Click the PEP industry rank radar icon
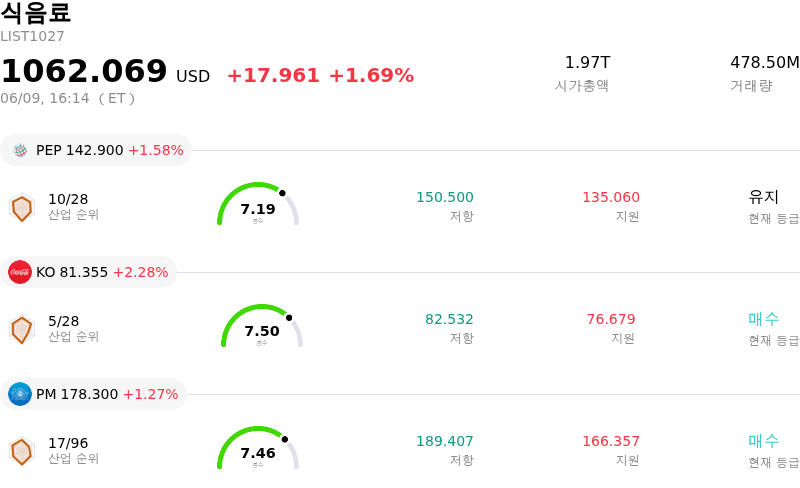 [x=22, y=208]
